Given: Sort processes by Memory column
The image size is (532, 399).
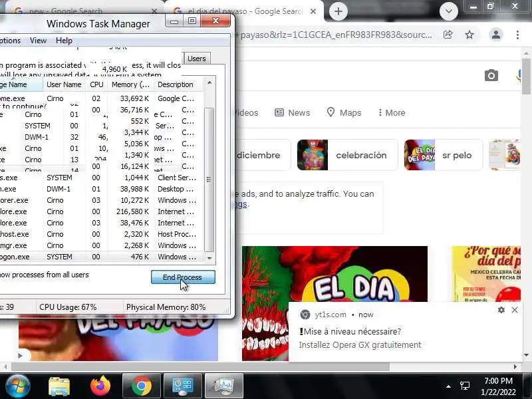Looking at the screenshot, I should pyautogui.click(x=130, y=84).
